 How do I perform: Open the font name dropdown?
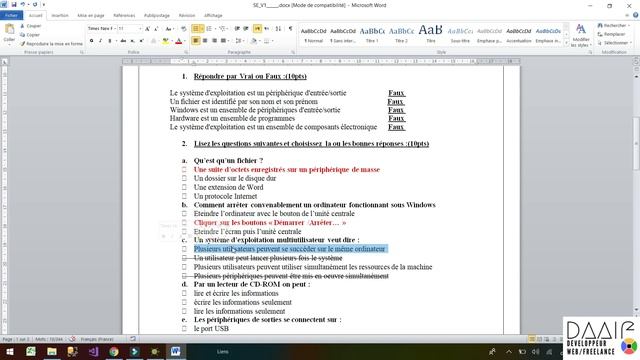(x=115, y=29)
